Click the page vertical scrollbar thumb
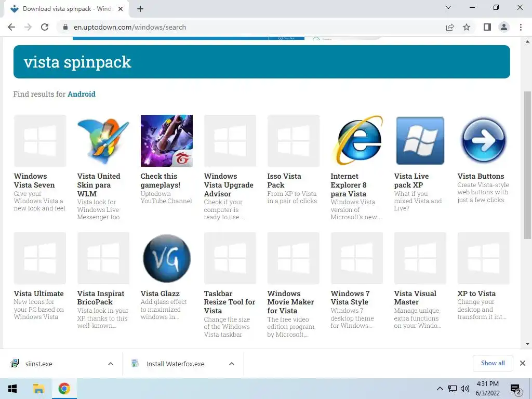 (x=527, y=165)
